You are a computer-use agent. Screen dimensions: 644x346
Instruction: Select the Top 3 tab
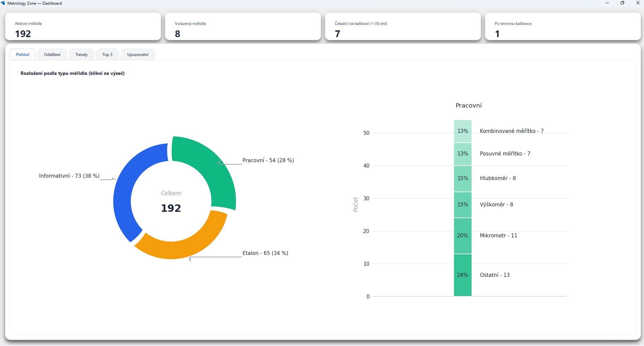point(107,55)
